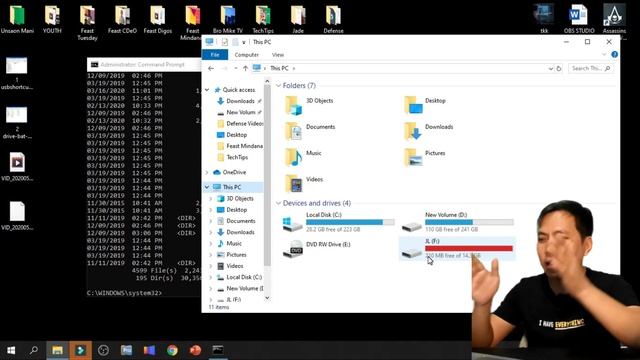Select Music under This PC tree
This screenshot has width=640, height=360.
point(229,243)
